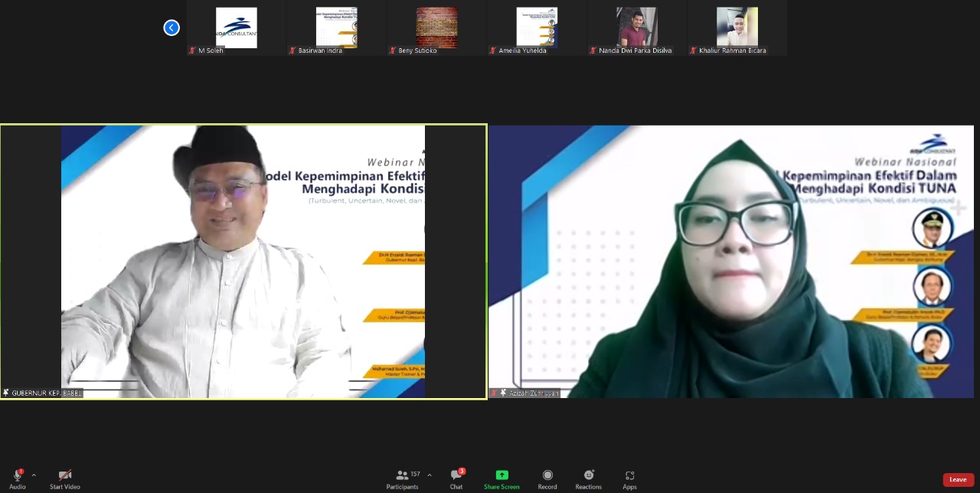Show previous participants with the blue arrow
This screenshot has width=980, height=493.
[x=171, y=28]
